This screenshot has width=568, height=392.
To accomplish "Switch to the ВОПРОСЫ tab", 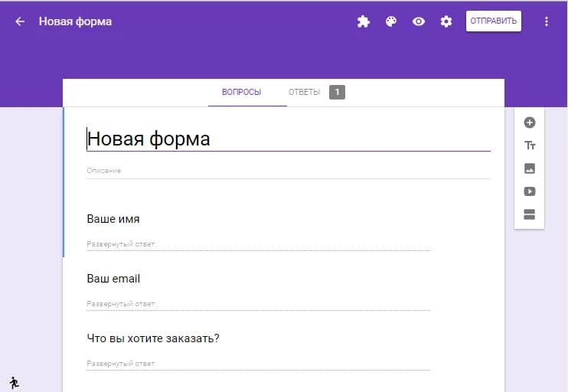I will [x=241, y=92].
